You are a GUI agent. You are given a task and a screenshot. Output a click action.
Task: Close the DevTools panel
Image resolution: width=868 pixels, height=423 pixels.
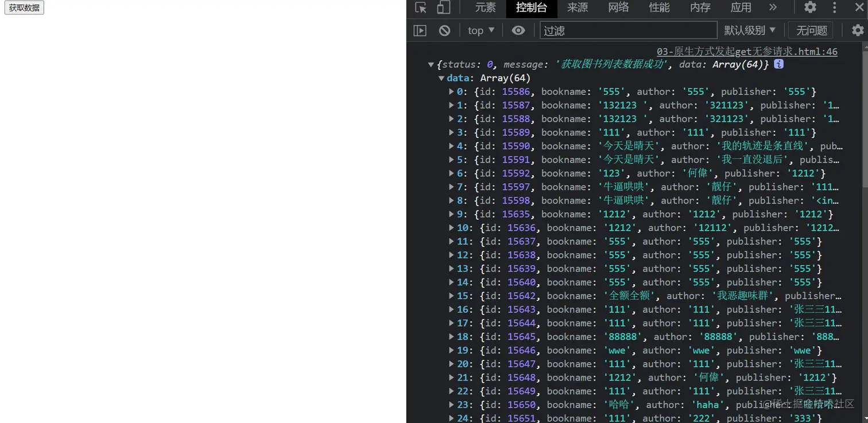[859, 7]
